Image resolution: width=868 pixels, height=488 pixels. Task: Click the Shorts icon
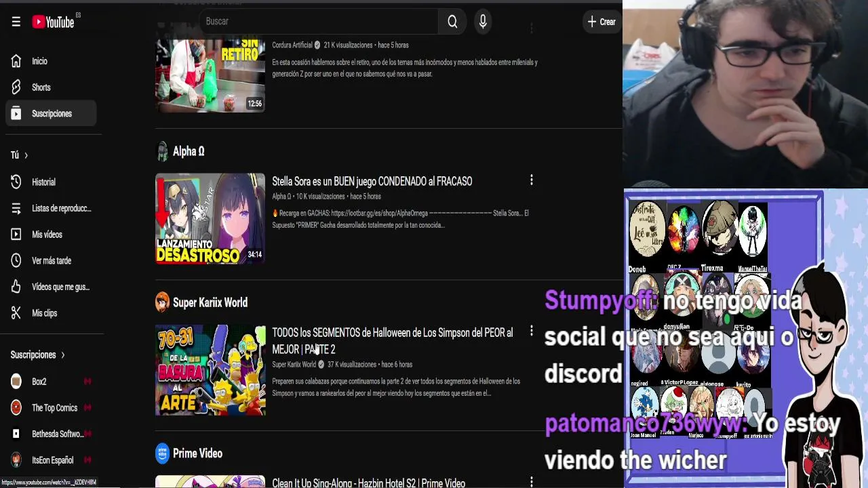(16, 87)
